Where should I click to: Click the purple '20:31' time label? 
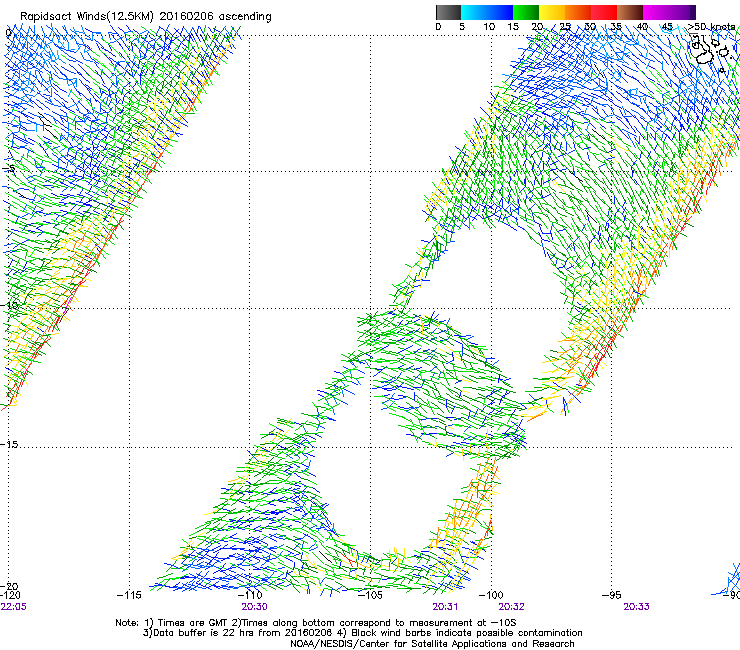tap(445, 607)
